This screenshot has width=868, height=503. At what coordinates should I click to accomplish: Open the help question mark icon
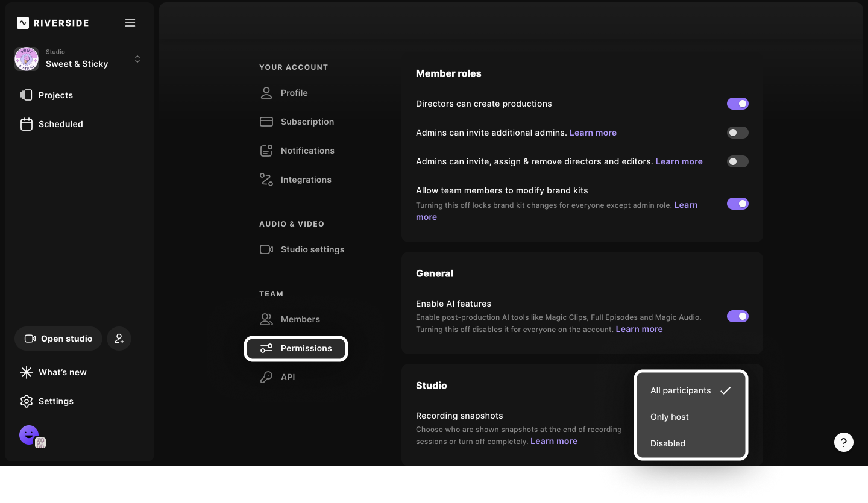pyautogui.click(x=843, y=442)
